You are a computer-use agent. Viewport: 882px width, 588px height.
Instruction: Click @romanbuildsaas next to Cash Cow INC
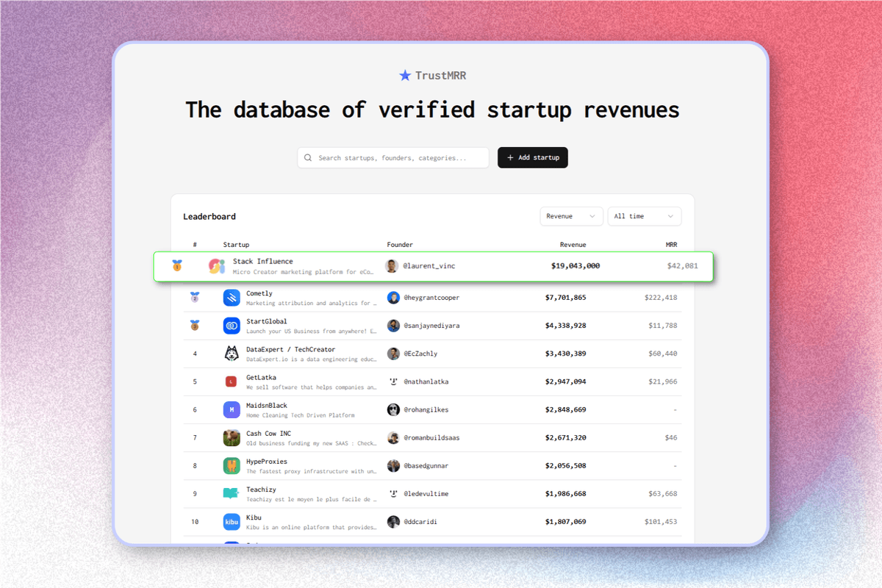tap(431, 437)
